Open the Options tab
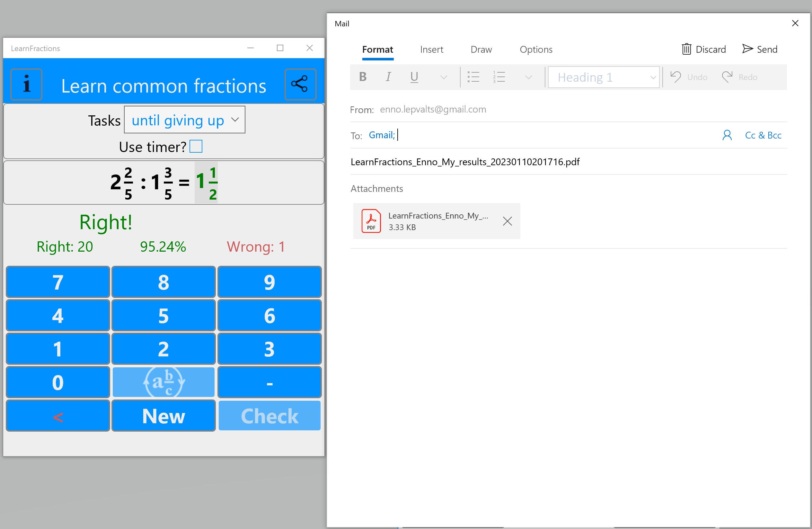812x529 pixels. [536, 49]
